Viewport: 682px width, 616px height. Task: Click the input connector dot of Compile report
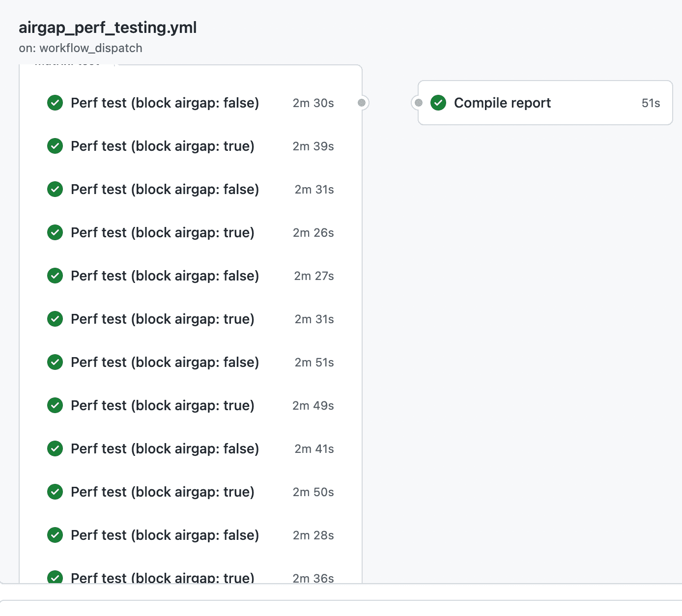pyautogui.click(x=418, y=103)
